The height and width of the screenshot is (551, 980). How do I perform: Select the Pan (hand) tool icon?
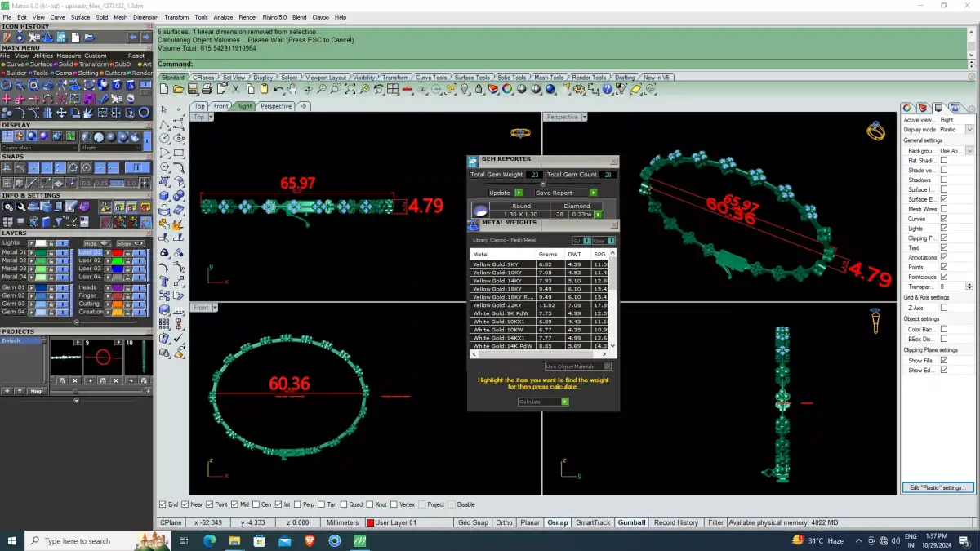coord(293,89)
